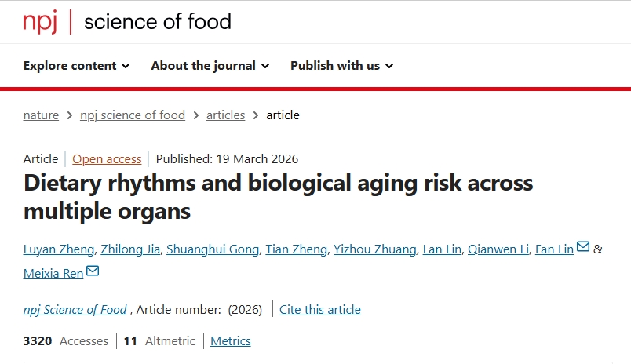Go to nature in the breadcrumb
The height and width of the screenshot is (364, 631).
(x=41, y=115)
